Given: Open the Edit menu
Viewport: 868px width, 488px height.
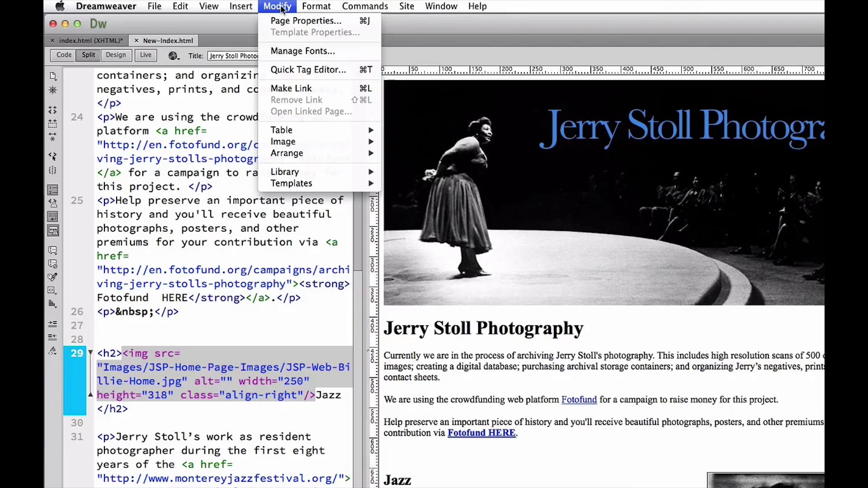Looking at the screenshot, I should point(180,6).
